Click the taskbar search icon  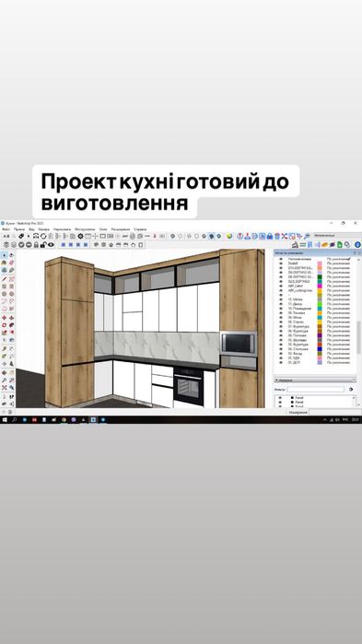tap(15, 420)
